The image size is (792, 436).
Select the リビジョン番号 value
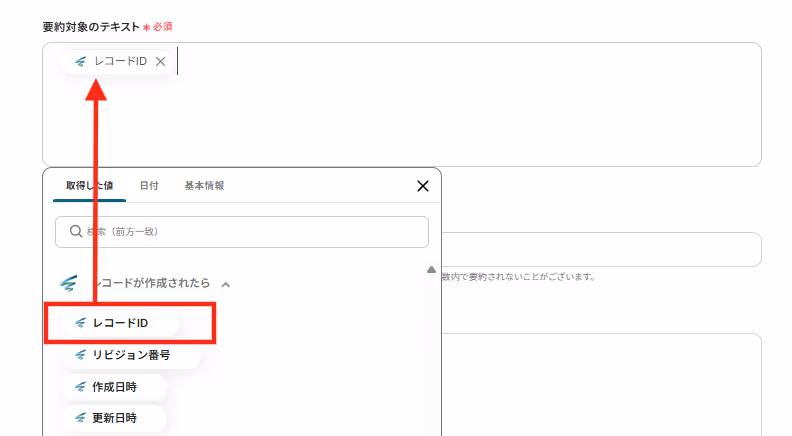(x=131, y=355)
